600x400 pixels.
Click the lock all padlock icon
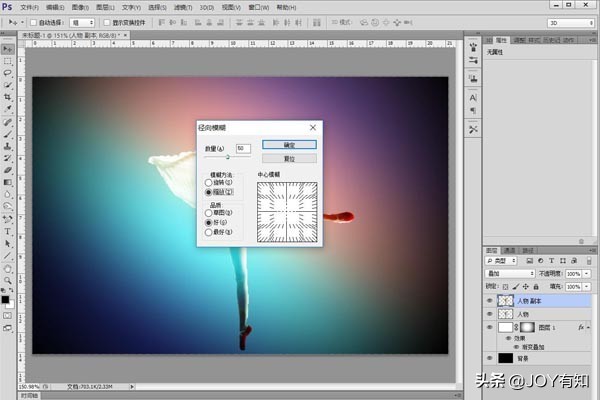534,285
